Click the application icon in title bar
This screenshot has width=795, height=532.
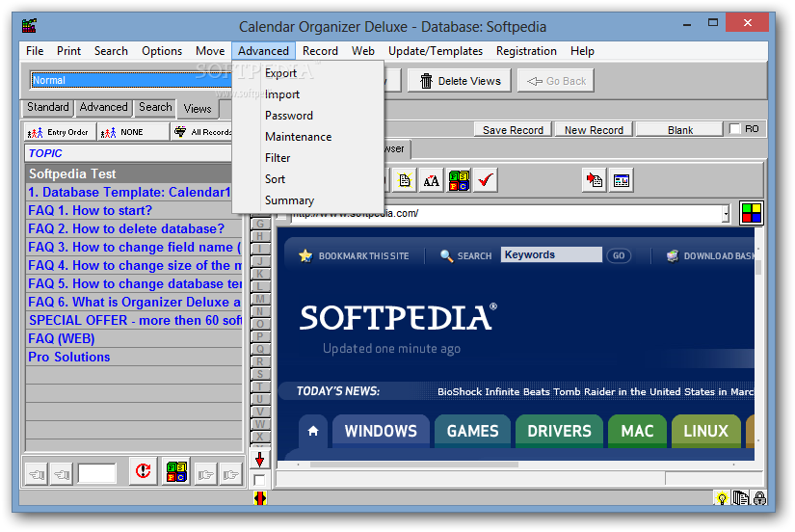pyautogui.click(x=30, y=25)
